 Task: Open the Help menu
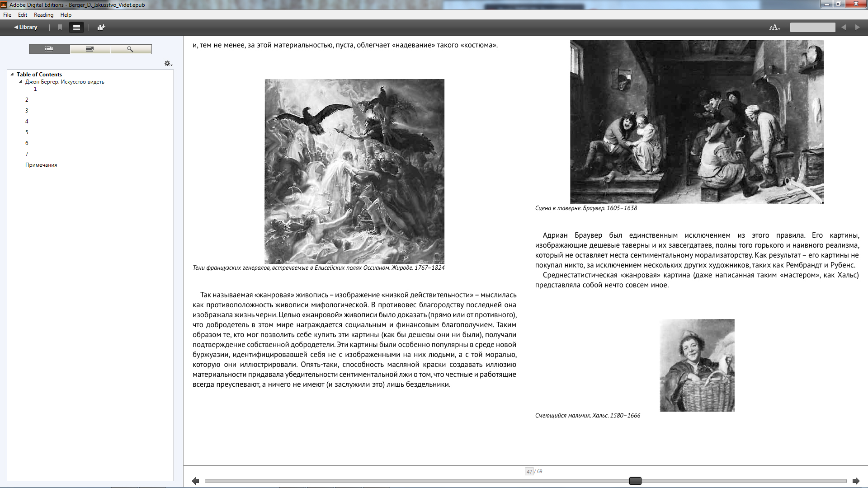66,15
